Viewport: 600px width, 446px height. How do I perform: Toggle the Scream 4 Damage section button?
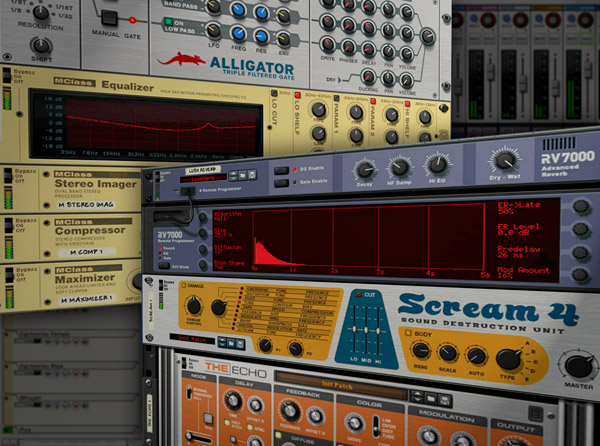[x=183, y=285]
